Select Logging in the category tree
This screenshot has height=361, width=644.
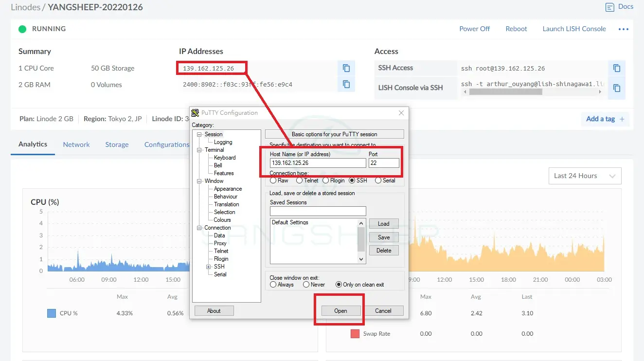(x=223, y=142)
